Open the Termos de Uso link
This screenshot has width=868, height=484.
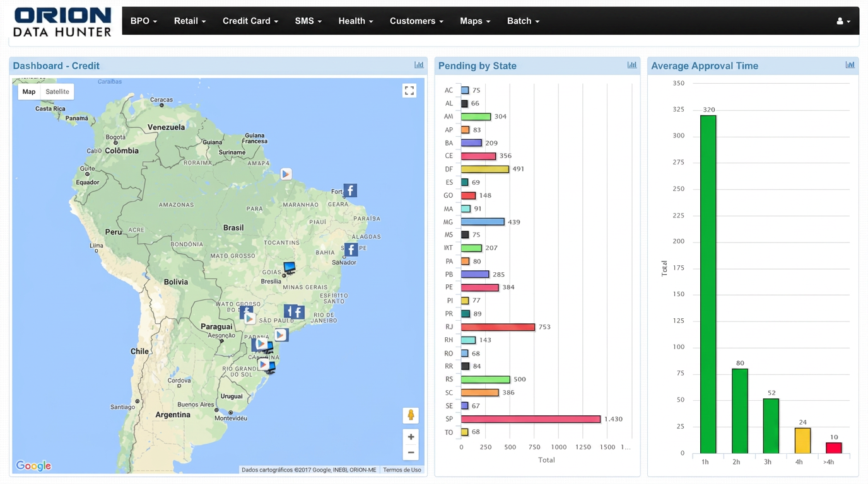(x=402, y=470)
